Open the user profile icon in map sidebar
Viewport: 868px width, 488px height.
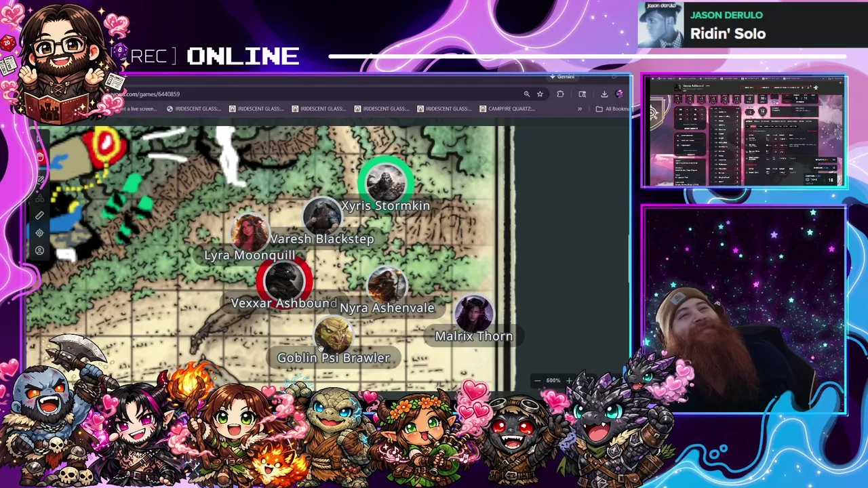point(39,251)
